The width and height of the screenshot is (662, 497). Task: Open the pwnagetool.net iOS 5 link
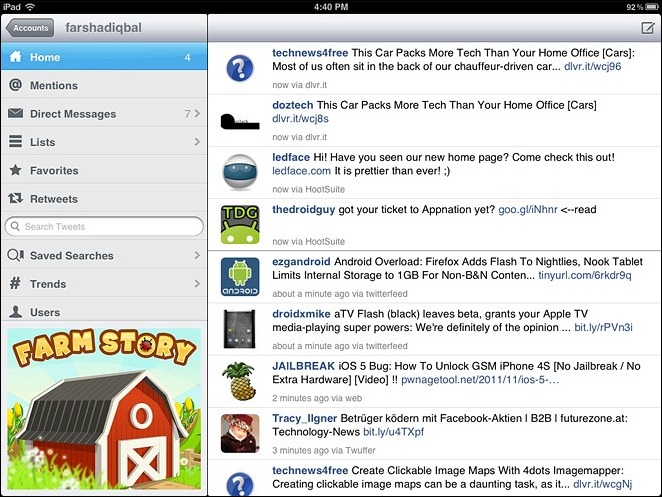pyautogui.click(x=480, y=380)
